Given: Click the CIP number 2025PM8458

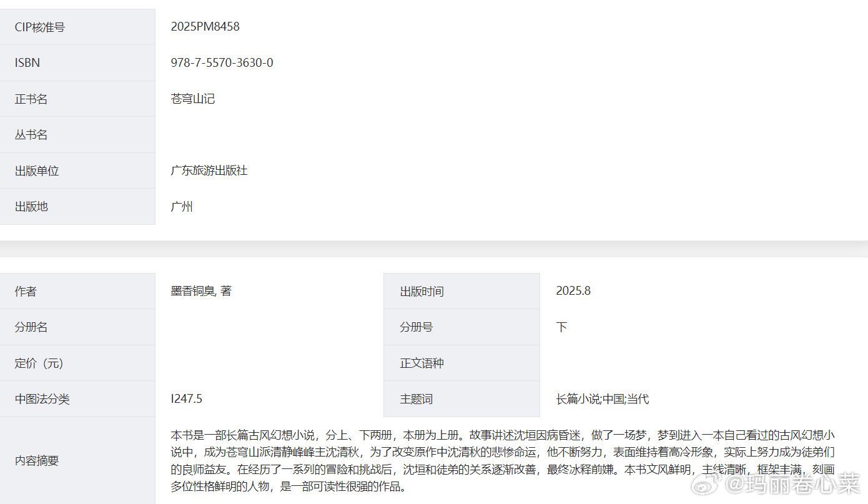Looking at the screenshot, I should [205, 27].
